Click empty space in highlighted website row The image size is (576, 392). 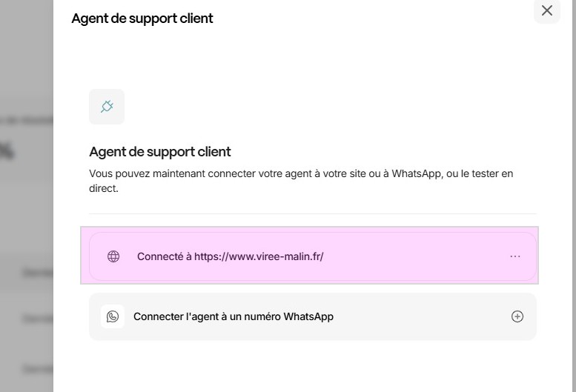(x=415, y=256)
